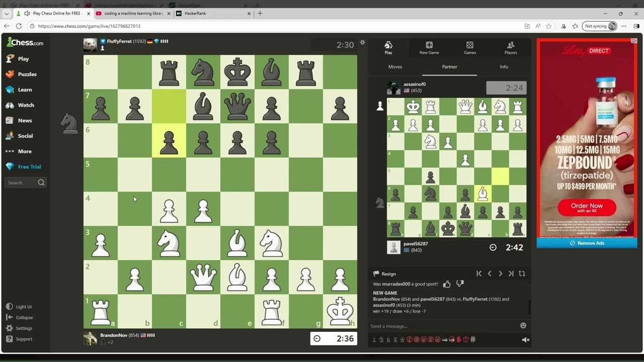Open board settings gear icon
This screenshot has height=362, width=644.
pos(362,43)
